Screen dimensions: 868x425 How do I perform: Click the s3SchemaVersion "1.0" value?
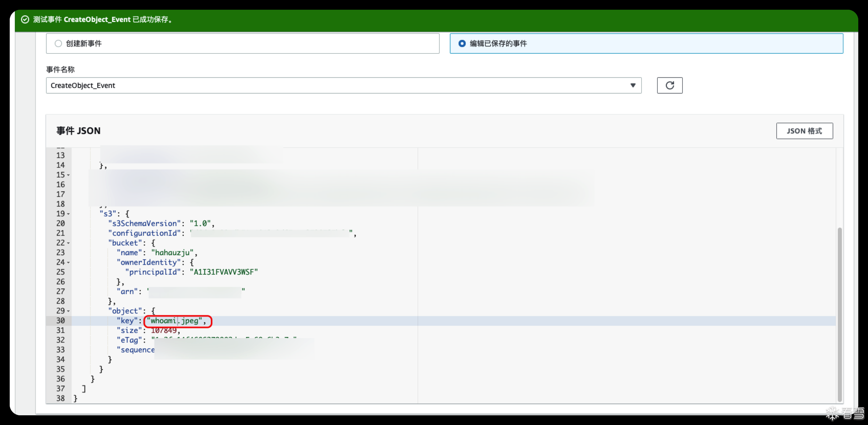(200, 223)
